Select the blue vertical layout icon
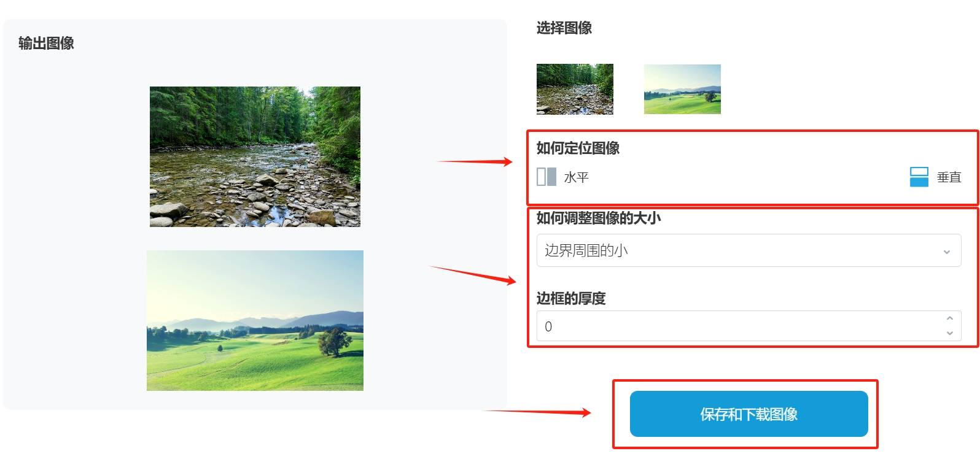Image resolution: width=980 pixels, height=470 pixels. [x=919, y=177]
